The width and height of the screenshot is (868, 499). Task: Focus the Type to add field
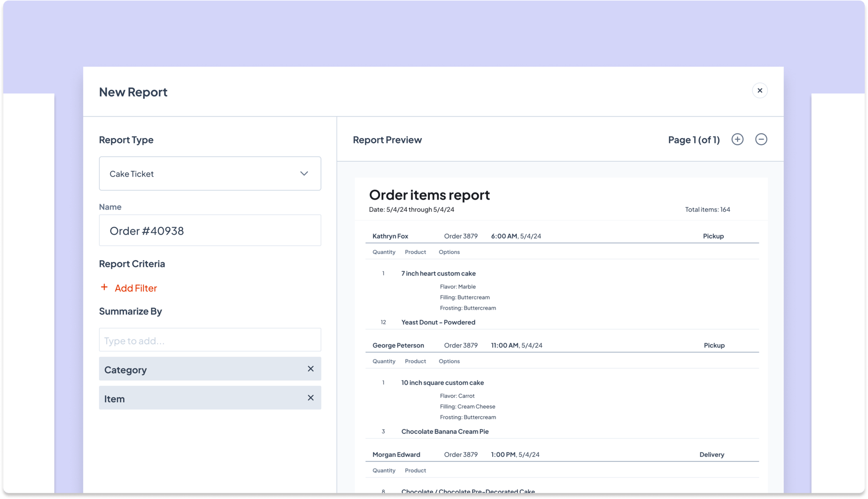coord(210,340)
